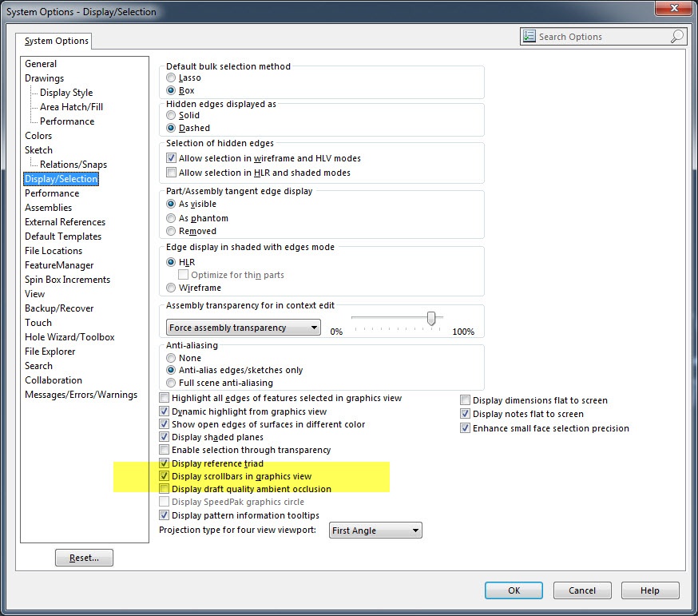The height and width of the screenshot is (616, 698).
Task: Choose Lasso bulk selection method
Action: tap(171, 78)
